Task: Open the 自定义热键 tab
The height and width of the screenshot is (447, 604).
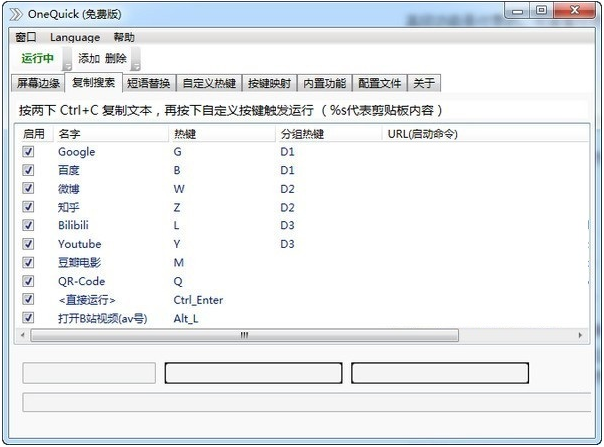Action: (x=210, y=83)
